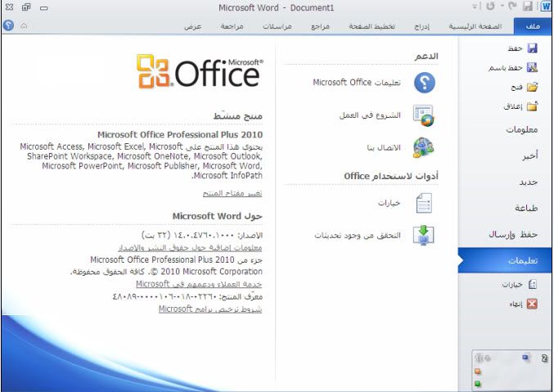This screenshot has height=392, width=554.
Task: Restore down the Word window
Action: (x=26, y=7)
